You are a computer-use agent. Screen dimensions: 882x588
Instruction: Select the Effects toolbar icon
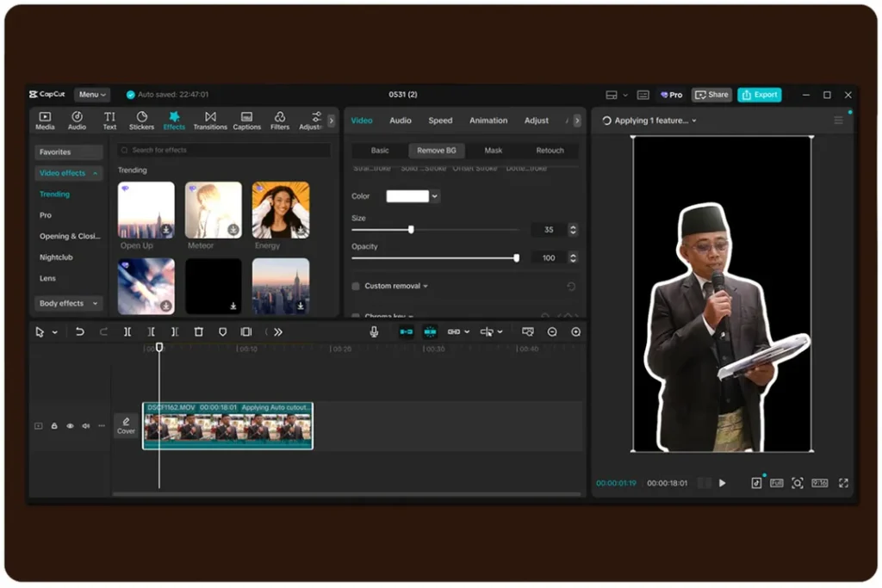[x=174, y=121]
